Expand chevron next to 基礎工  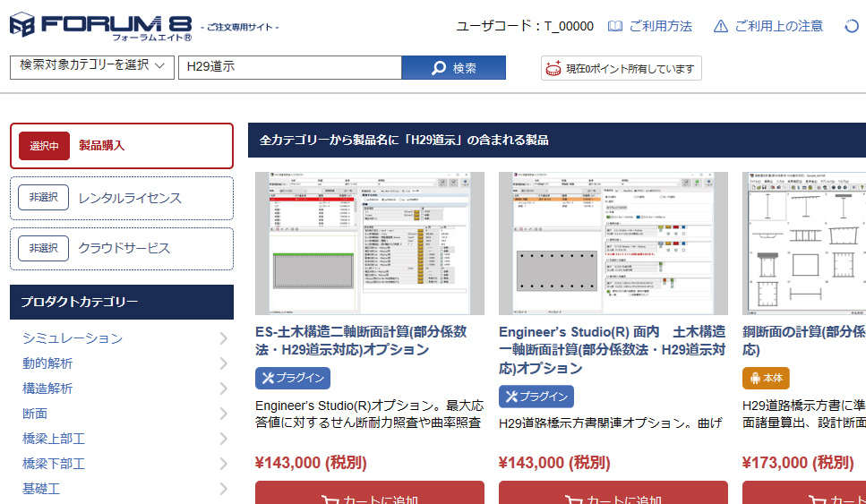[224, 489]
